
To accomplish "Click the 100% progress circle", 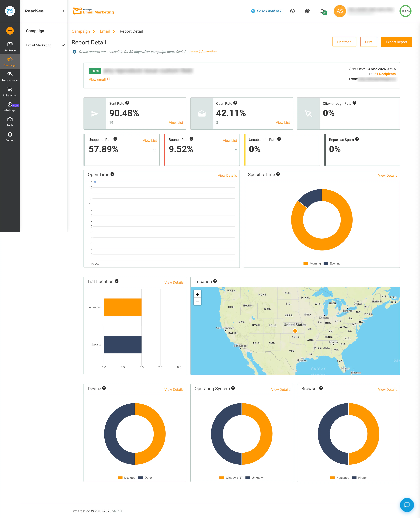I will tap(405, 11).
